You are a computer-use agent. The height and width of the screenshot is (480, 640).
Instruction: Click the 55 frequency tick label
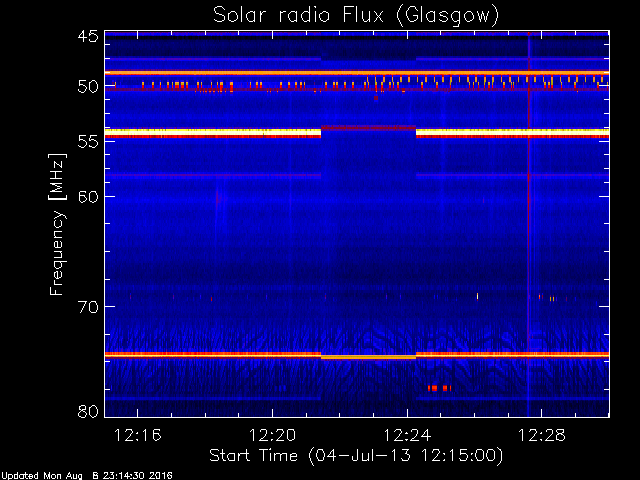tap(88, 141)
